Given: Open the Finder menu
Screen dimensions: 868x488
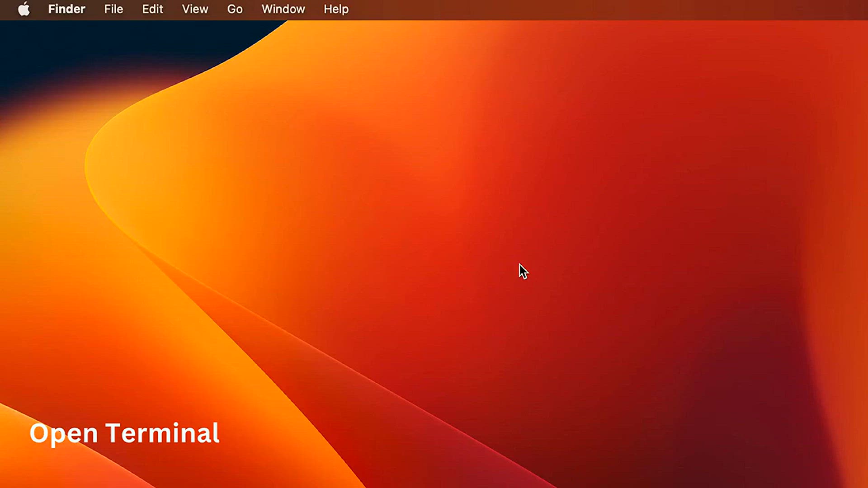Looking at the screenshot, I should 66,9.
